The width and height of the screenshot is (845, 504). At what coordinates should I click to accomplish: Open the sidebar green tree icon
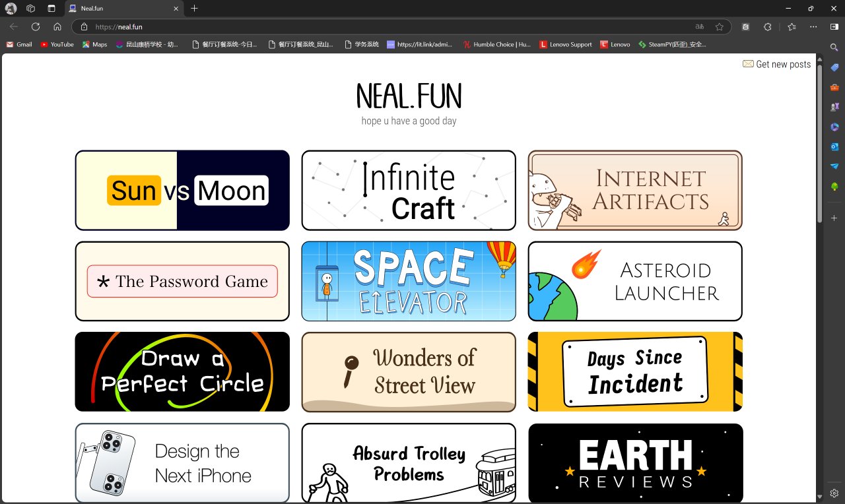[834, 187]
